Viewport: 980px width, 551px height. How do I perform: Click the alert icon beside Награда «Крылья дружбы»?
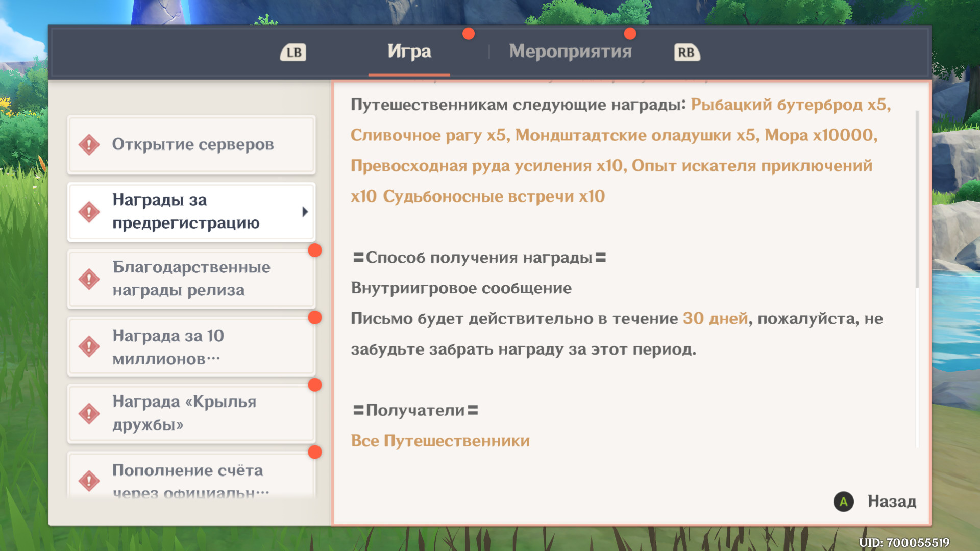89,413
